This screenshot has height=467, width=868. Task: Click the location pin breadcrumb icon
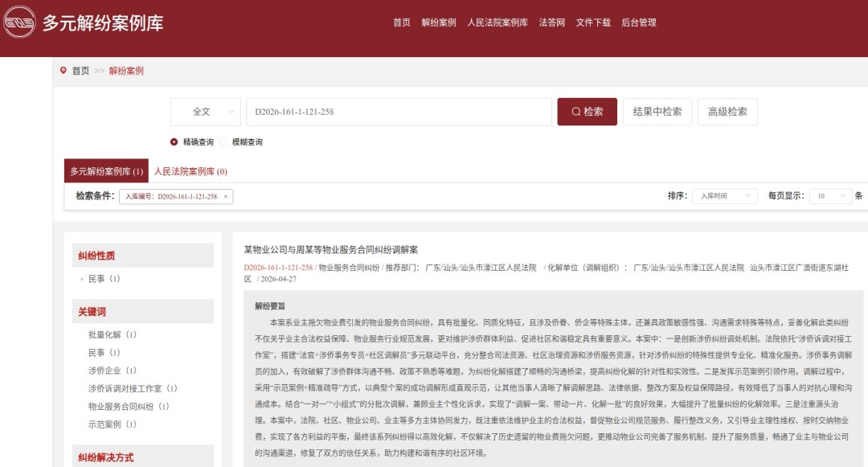click(63, 70)
